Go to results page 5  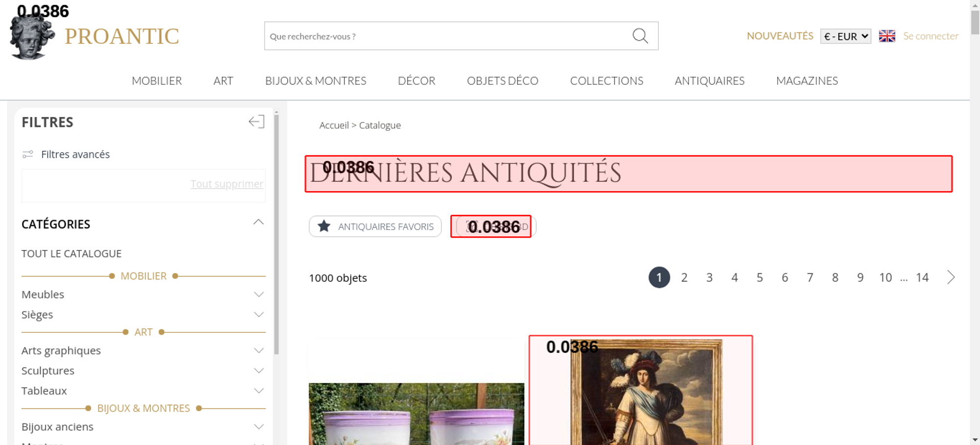759,278
